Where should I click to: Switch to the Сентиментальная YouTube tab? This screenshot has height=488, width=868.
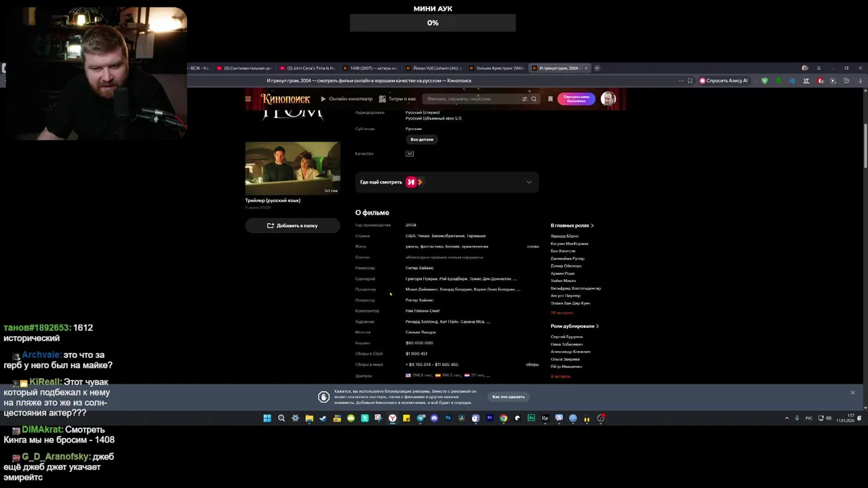point(243,68)
